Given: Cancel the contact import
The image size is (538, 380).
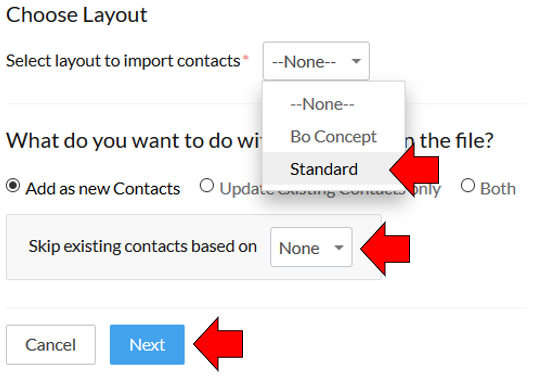Looking at the screenshot, I should point(51,345).
